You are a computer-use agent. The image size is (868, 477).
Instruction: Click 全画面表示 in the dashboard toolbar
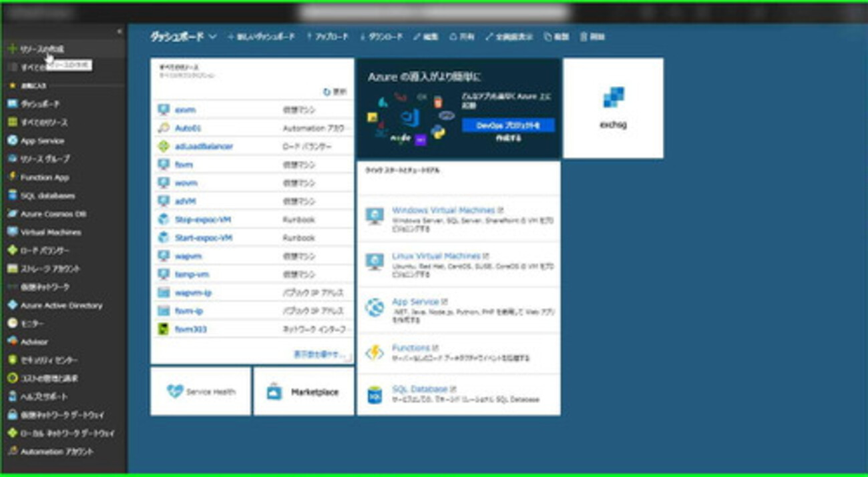click(x=509, y=37)
